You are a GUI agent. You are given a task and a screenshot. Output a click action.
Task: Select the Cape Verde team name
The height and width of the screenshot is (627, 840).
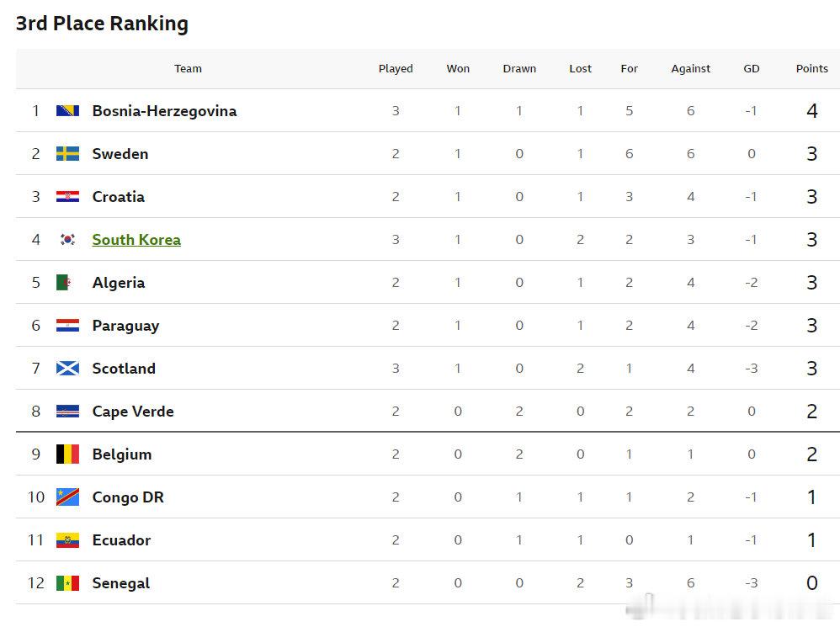133,412
